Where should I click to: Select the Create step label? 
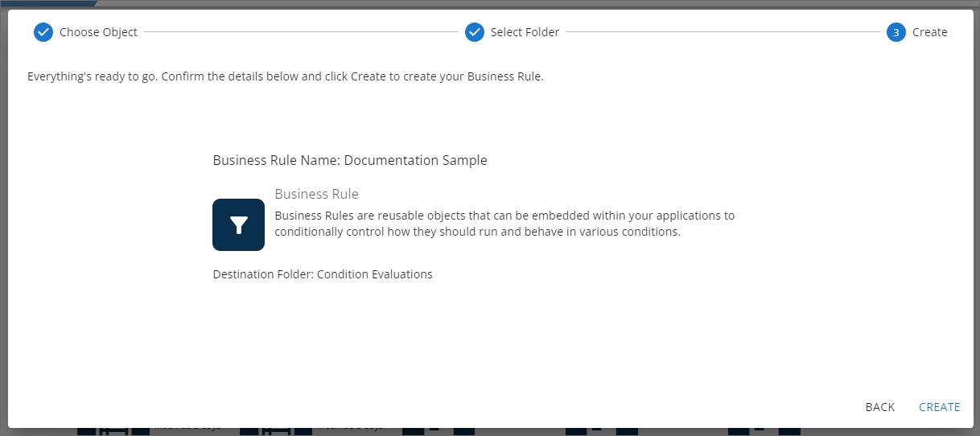[929, 32]
